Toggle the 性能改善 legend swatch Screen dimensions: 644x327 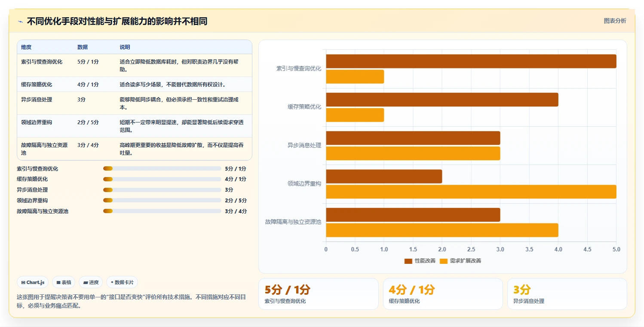tap(408, 261)
